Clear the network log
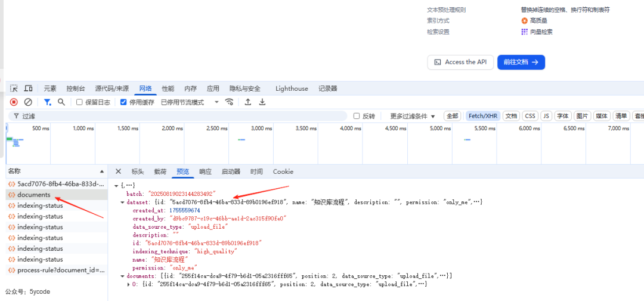Image resolution: width=644 pixels, height=301 pixels. (28, 102)
